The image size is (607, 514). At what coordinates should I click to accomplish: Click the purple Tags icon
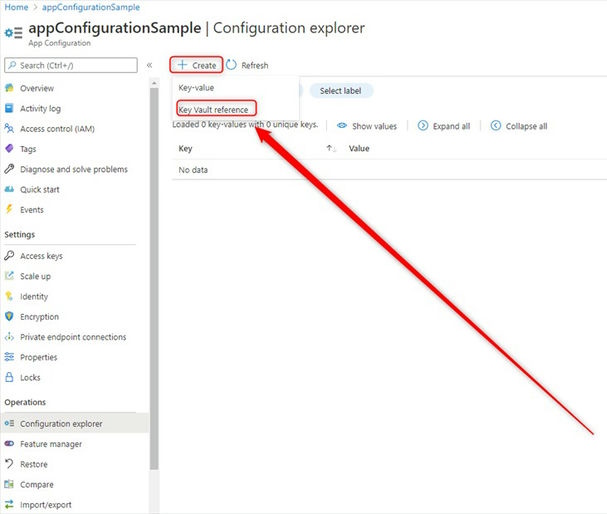pyautogui.click(x=9, y=149)
